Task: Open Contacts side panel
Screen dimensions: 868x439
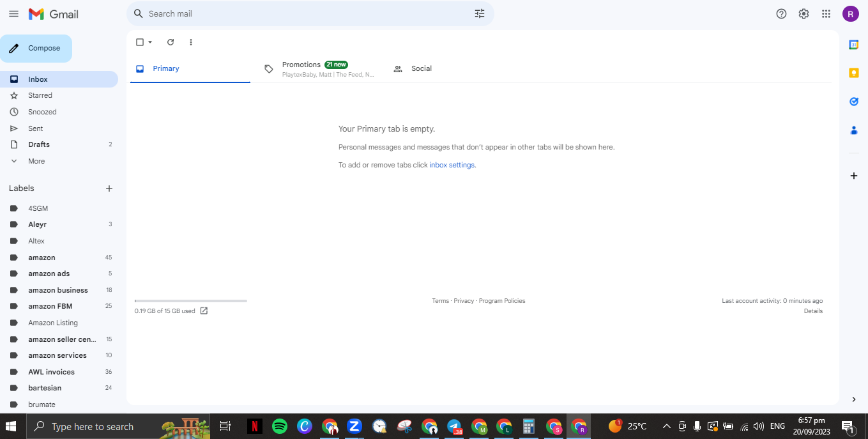Action: coord(853,130)
